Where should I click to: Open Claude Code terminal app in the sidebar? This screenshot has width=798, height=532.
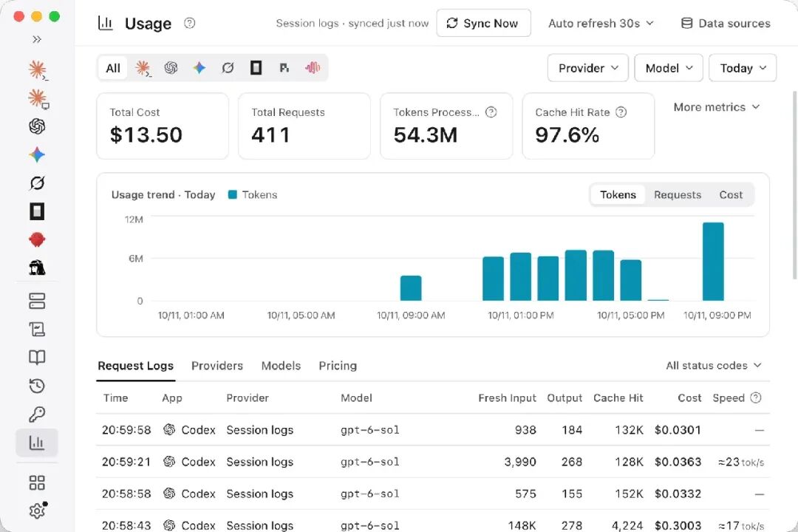tap(37, 69)
